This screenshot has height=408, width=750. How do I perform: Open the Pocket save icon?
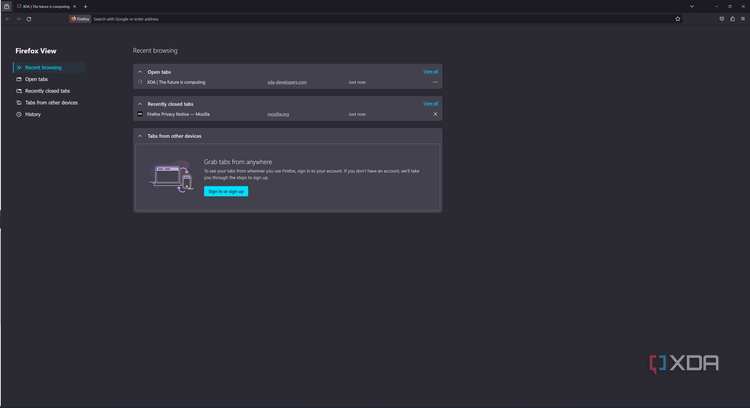(722, 19)
